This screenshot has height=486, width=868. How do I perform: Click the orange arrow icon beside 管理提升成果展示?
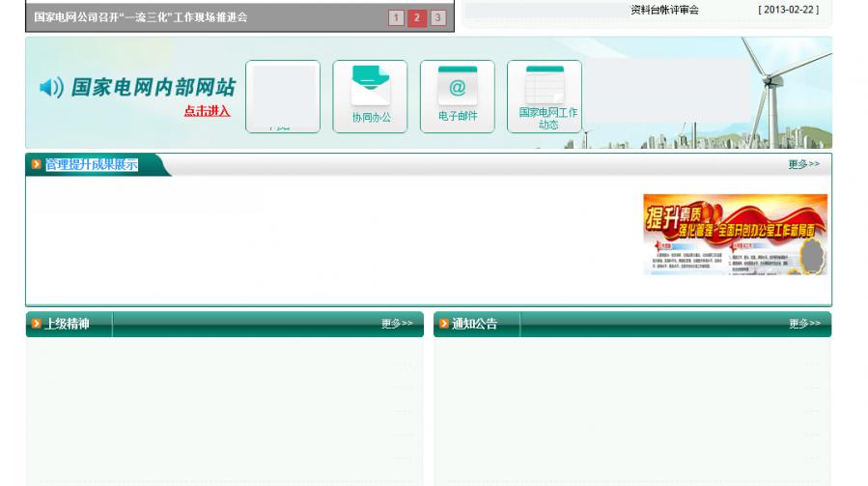tap(37, 165)
